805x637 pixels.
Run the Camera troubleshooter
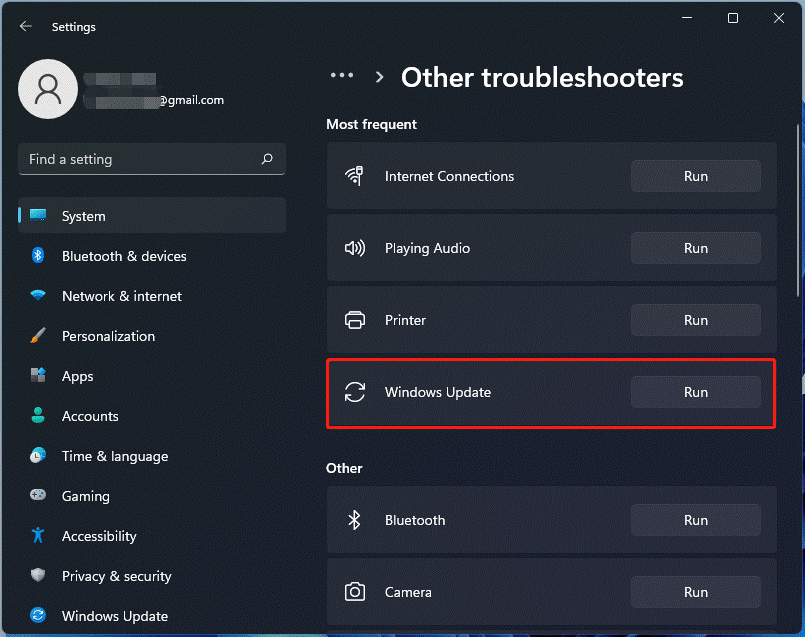pos(695,592)
